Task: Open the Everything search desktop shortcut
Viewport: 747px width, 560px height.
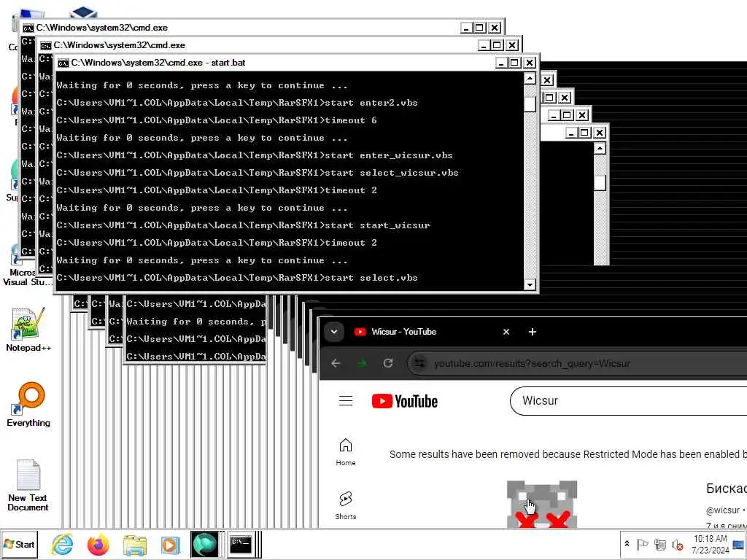Action: click(x=28, y=404)
